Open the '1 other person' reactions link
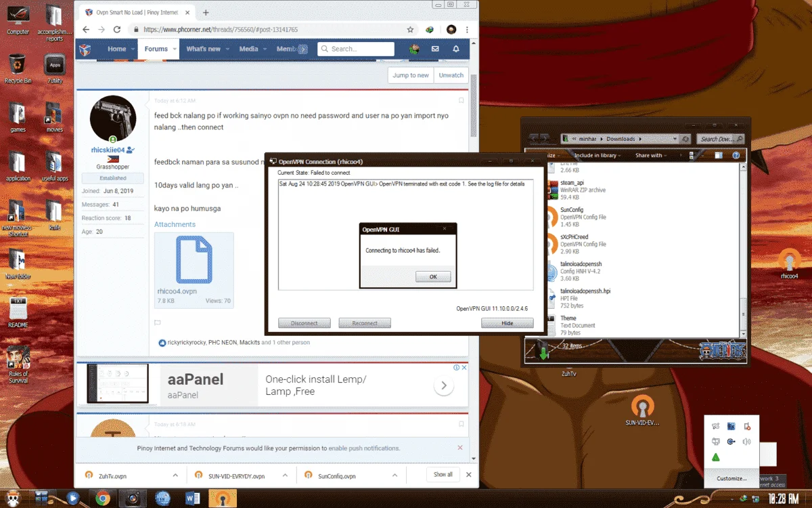 click(291, 343)
